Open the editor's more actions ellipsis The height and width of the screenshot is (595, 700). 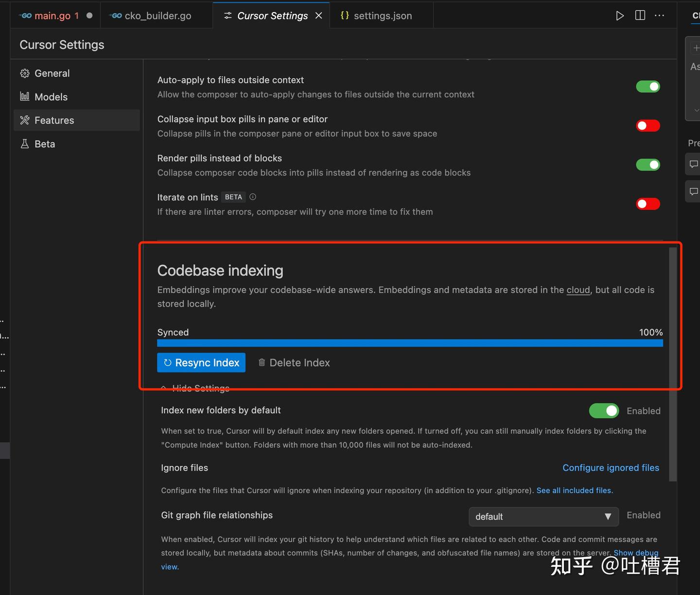click(660, 16)
